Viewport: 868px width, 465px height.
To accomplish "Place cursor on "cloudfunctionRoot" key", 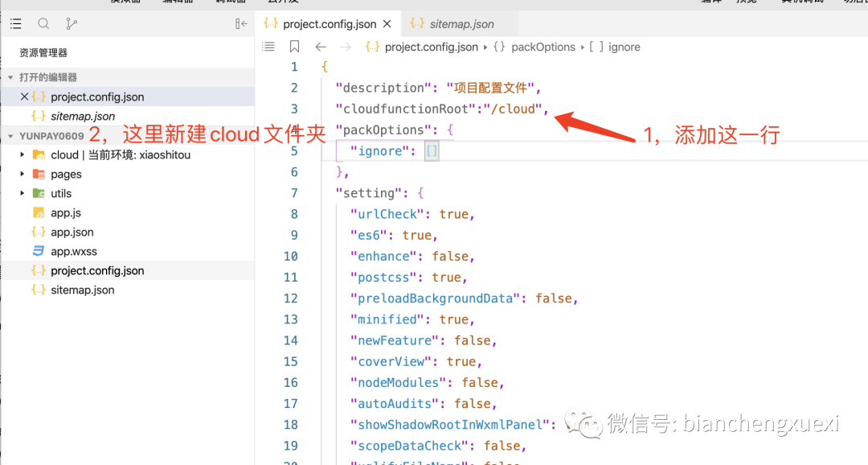I will click(406, 109).
